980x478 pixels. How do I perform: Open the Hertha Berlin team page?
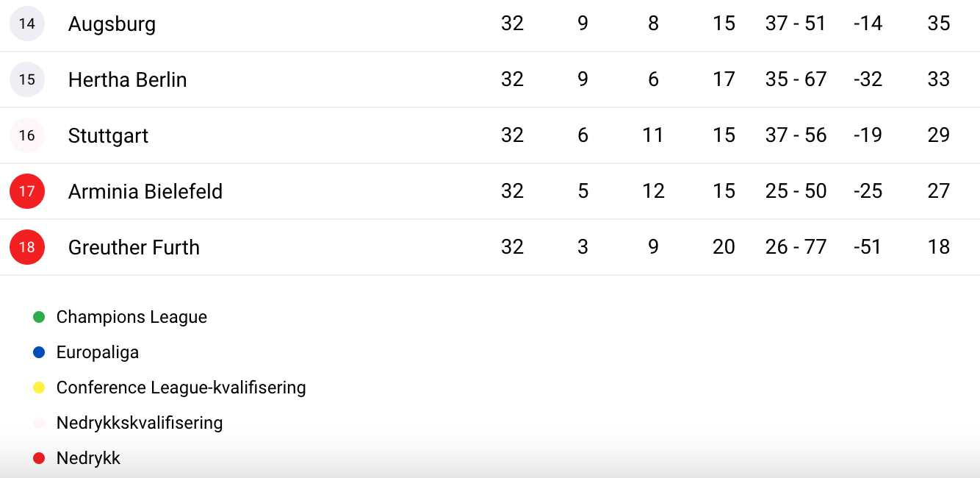tap(127, 79)
